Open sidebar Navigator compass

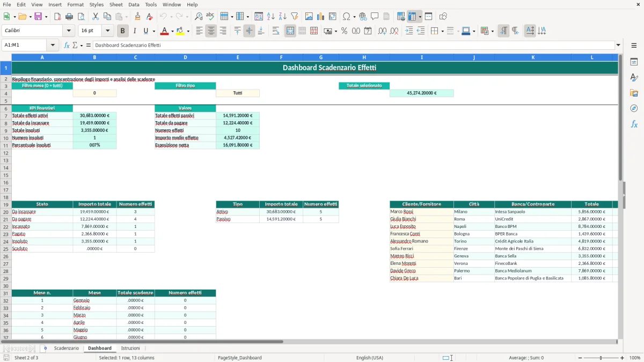pos(634,109)
